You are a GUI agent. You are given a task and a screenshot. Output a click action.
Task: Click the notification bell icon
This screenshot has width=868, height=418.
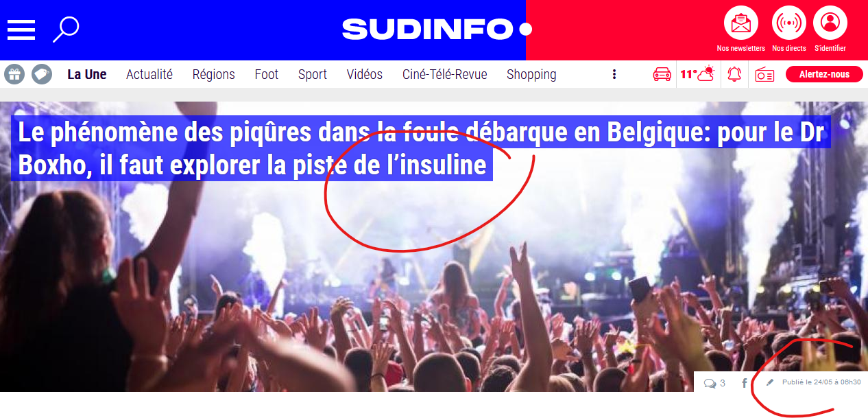pyautogui.click(x=734, y=74)
